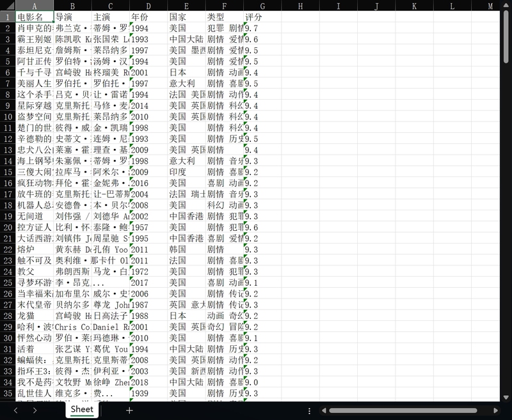Select row 35 header
The image size is (512, 420).
click(x=8, y=393)
